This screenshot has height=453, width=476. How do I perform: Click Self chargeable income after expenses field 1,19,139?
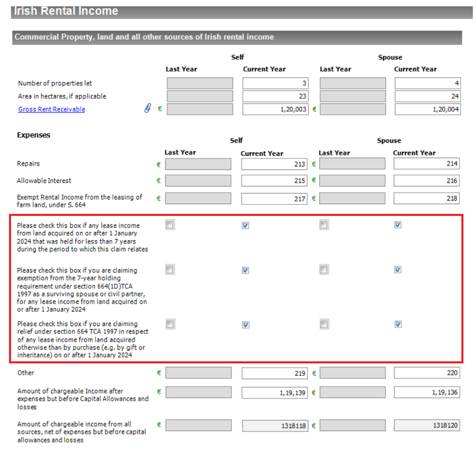click(x=274, y=393)
